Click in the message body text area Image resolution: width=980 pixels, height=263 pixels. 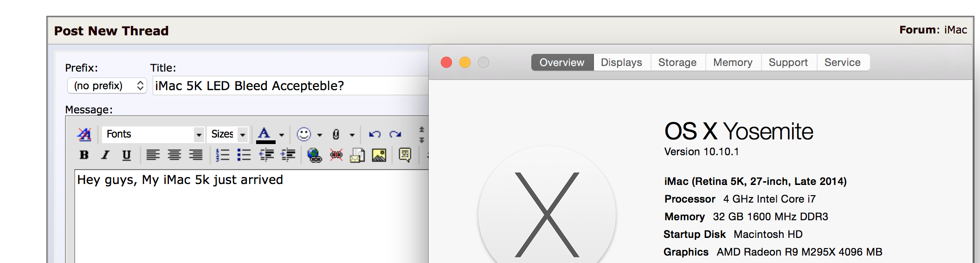click(x=251, y=217)
